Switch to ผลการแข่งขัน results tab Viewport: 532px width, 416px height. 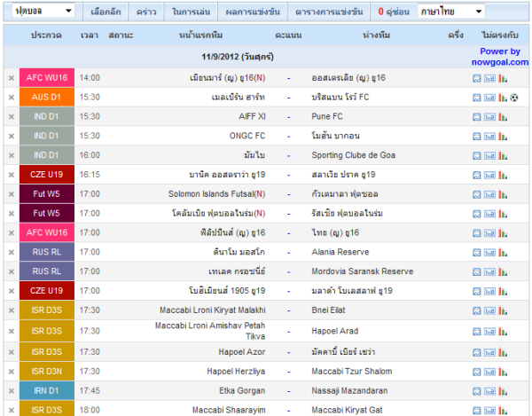[x=253, y=12]
